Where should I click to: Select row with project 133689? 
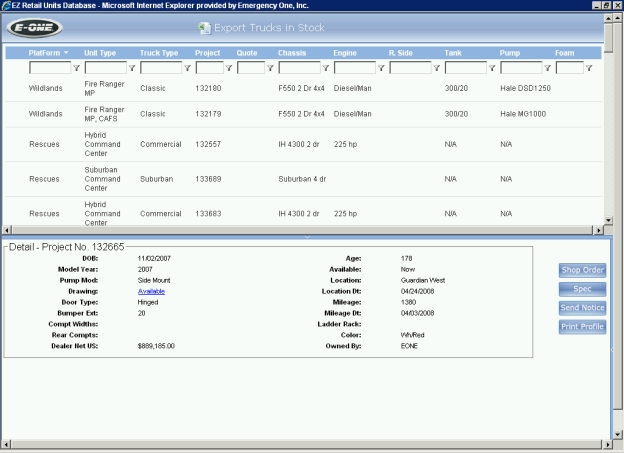[303, 179]
